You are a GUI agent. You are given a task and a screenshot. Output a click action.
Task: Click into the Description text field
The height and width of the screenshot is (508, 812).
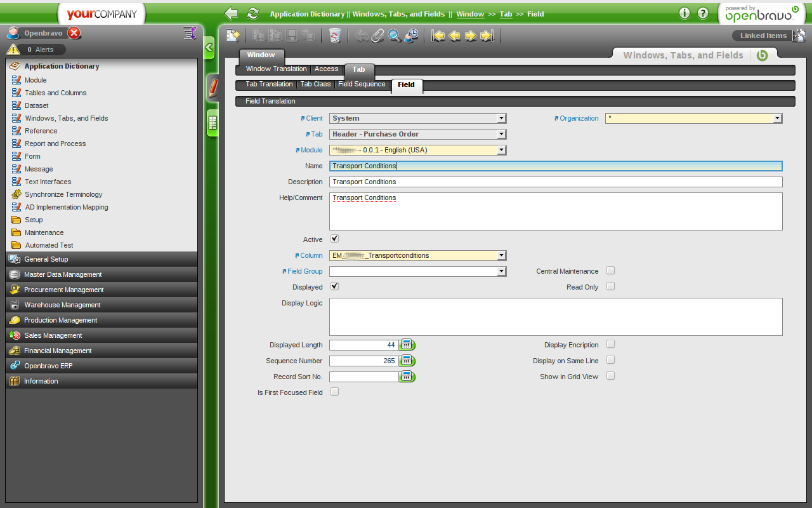(555, 182)
